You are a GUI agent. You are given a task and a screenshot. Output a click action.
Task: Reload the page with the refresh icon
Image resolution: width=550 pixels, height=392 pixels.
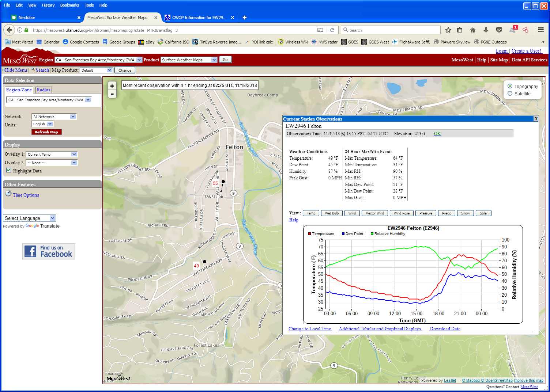[x=332, y=30]
